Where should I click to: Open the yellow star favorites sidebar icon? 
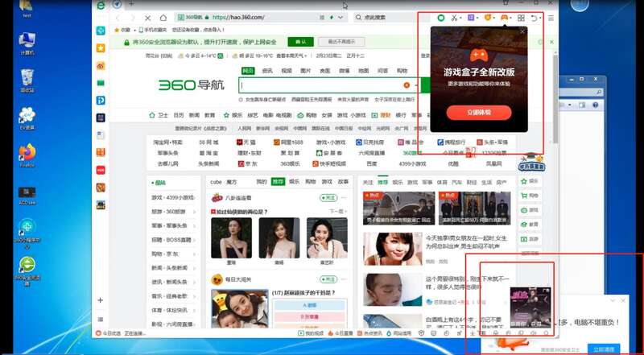tap(100, 48)
